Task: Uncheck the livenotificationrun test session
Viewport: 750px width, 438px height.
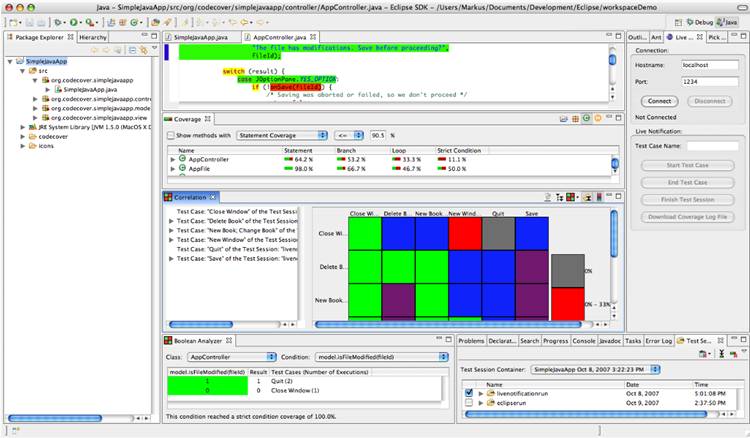Action: pyautogui.click(x=469, y=393)
